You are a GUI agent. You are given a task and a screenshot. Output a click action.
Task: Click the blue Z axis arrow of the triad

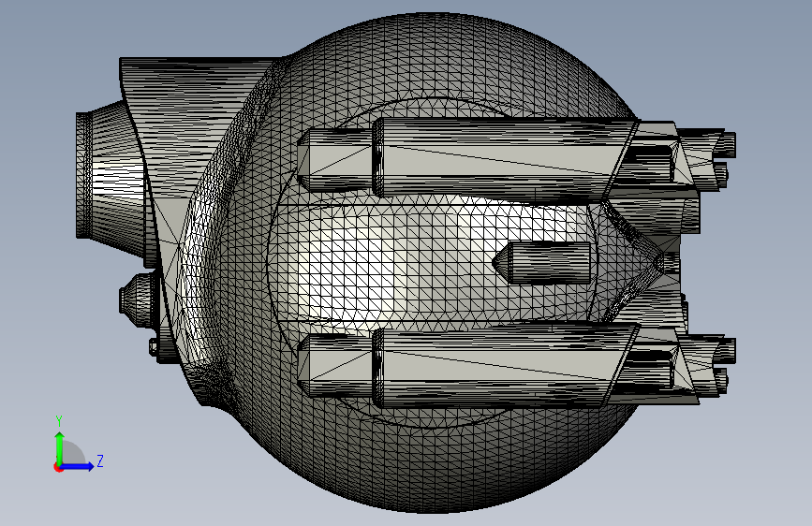point(78,466)
